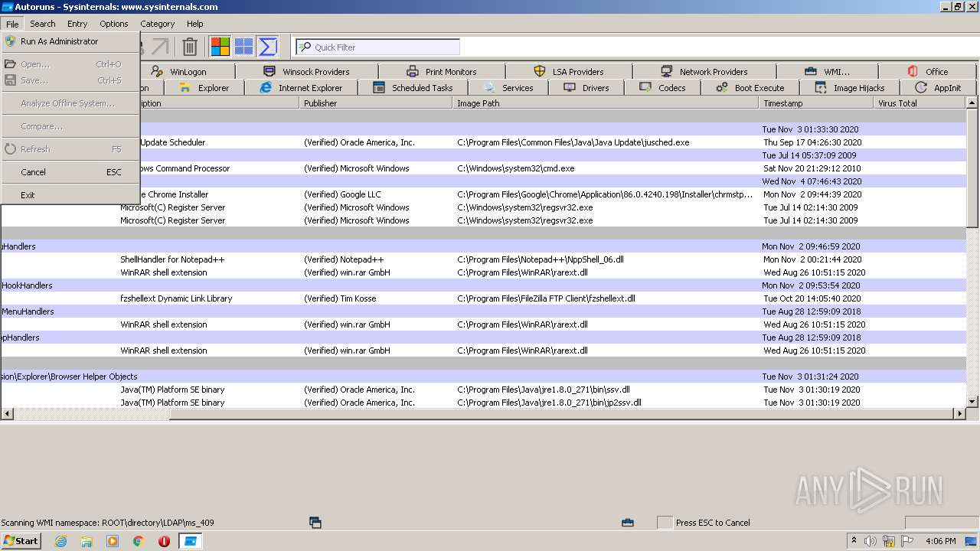
Task: Sort by the Image Path column header
Action: point(606,103)
